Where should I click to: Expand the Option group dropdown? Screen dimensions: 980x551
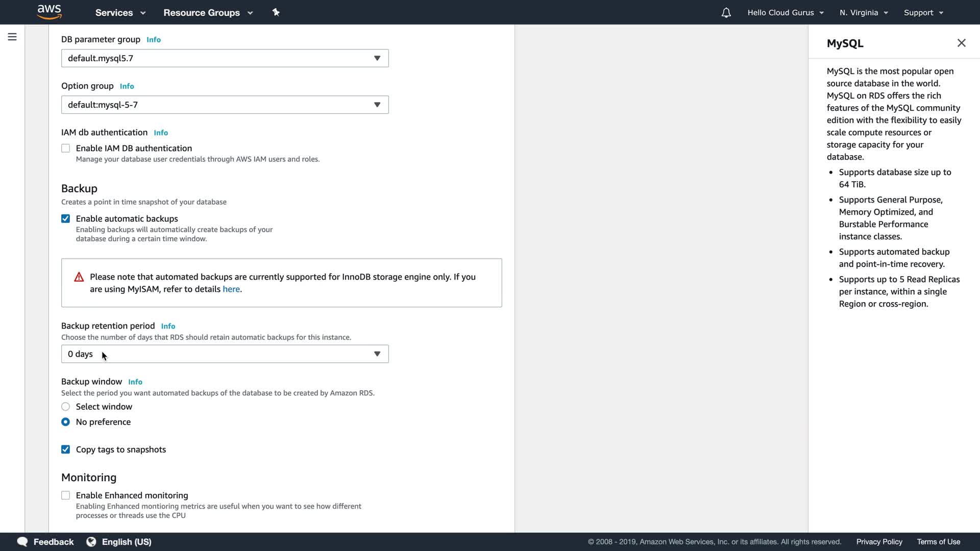coord(225,105)
